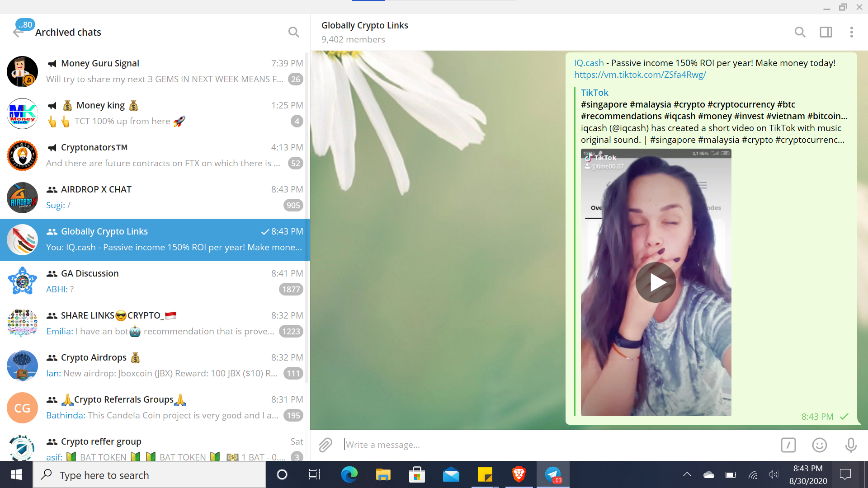Open Crypto Referrals Groups chat
Image resolution: width=868 pixels, height=488 pixels.
(x=155, y=408)
